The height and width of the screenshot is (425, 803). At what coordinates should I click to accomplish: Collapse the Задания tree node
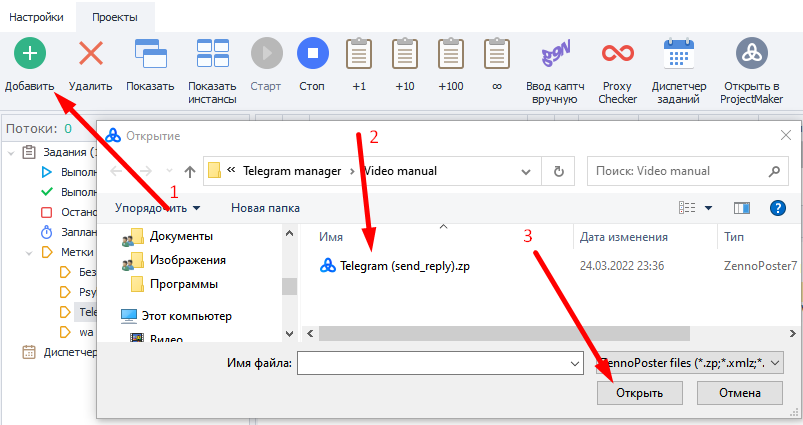click(x=11, y=153)
